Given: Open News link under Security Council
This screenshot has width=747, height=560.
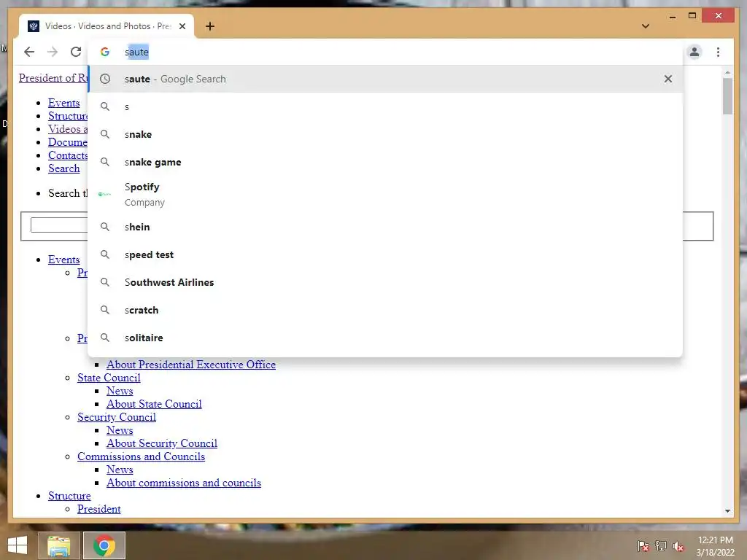Looking at the screenshot, I should pos(120,430).
